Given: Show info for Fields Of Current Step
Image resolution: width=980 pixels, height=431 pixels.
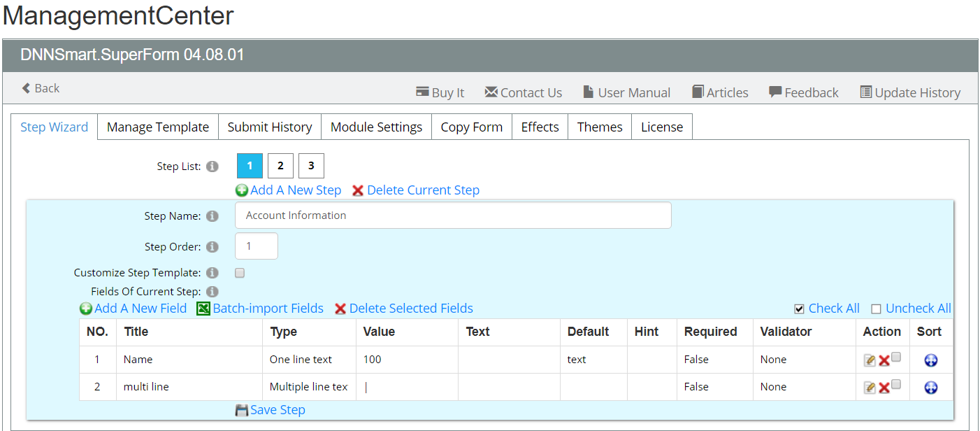Looking at the screenshot, I should [212, 292].
